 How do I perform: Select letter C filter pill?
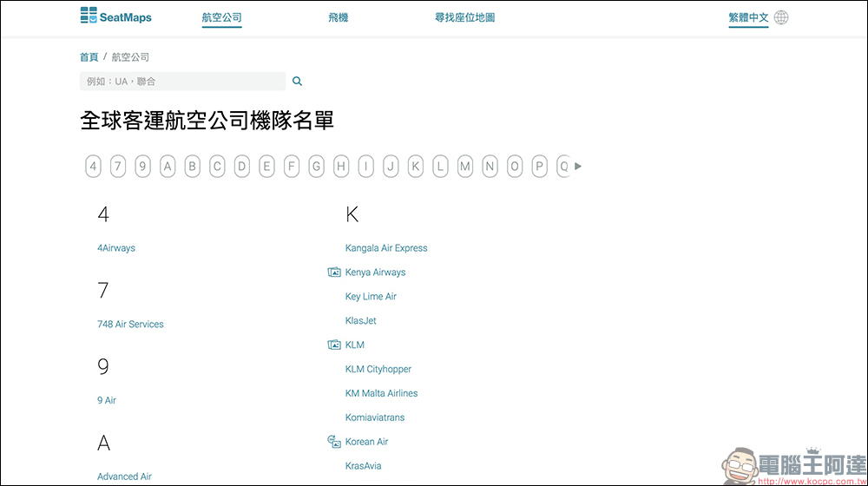click(217, 166)
